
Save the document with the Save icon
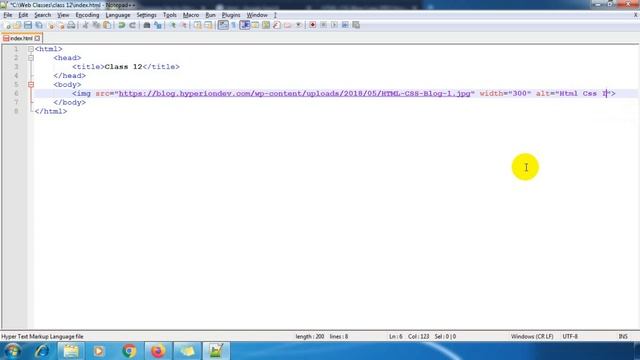[28, 25]
